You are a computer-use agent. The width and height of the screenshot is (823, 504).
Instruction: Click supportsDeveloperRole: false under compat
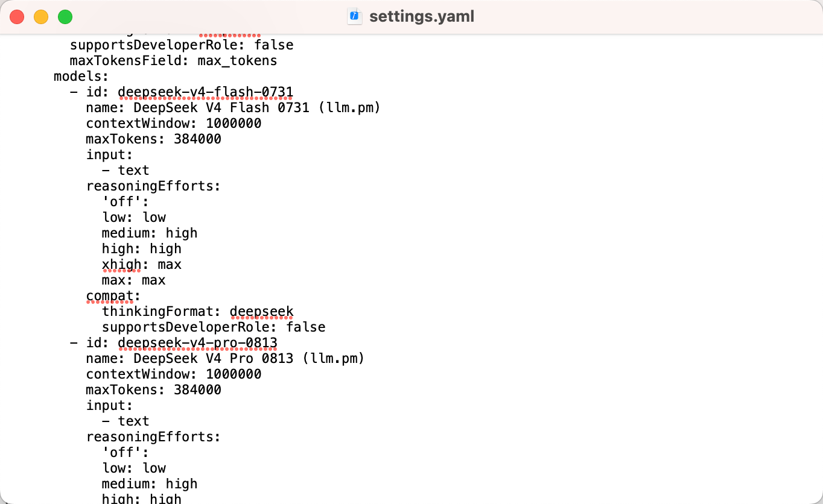214,327
